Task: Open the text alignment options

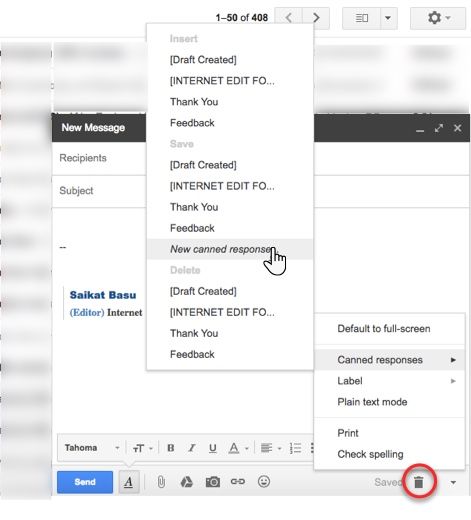Action: tap(271, 448)
